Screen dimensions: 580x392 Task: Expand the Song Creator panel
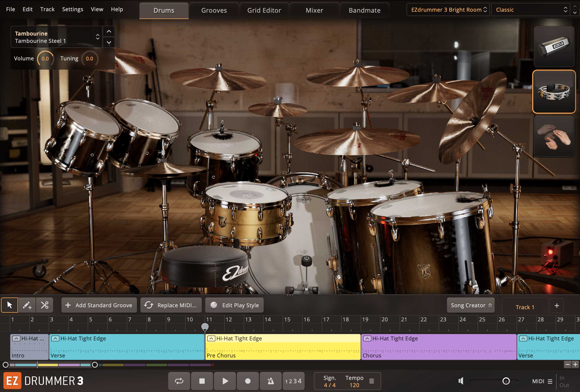click(x=471, y=305)
